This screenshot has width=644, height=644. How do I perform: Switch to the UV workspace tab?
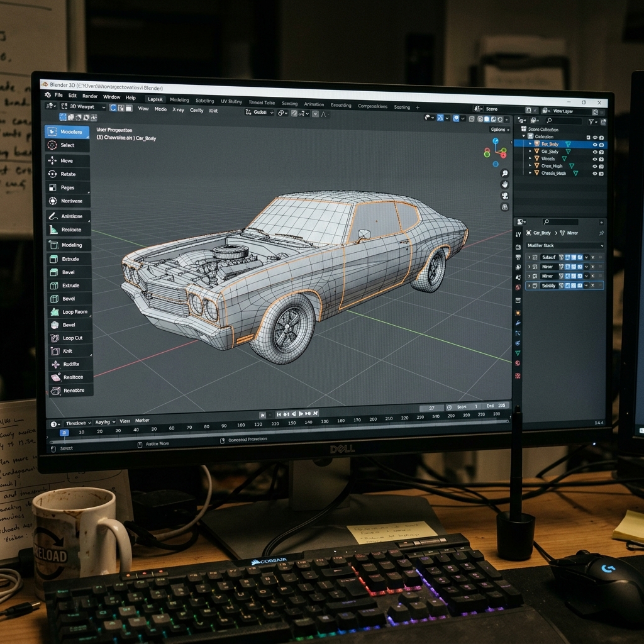(231, 101)
